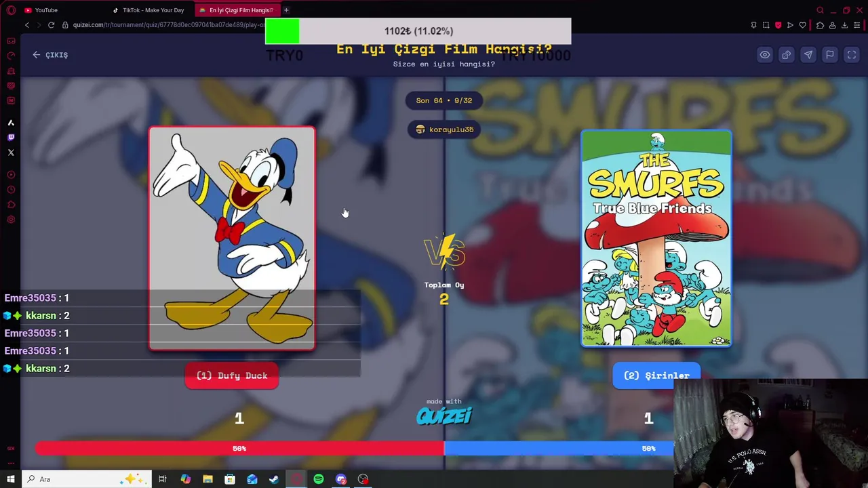Open Microsoft Store from the taskbar

pyautogui.click(x=230, y=479)
